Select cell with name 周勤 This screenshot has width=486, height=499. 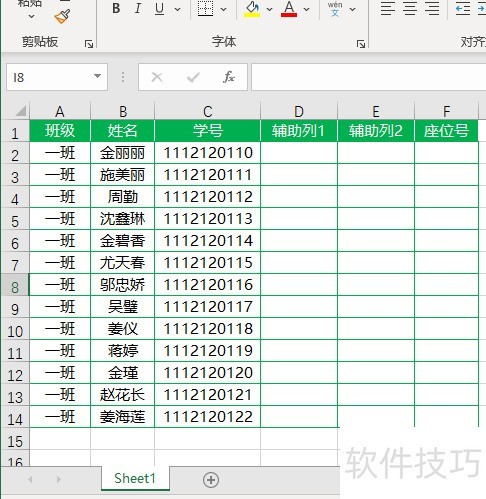point(123,197)
